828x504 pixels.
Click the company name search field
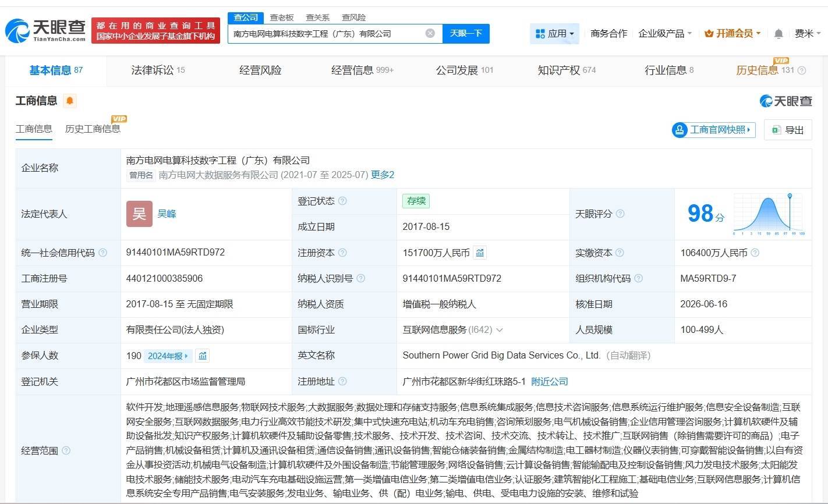point(327,33)
